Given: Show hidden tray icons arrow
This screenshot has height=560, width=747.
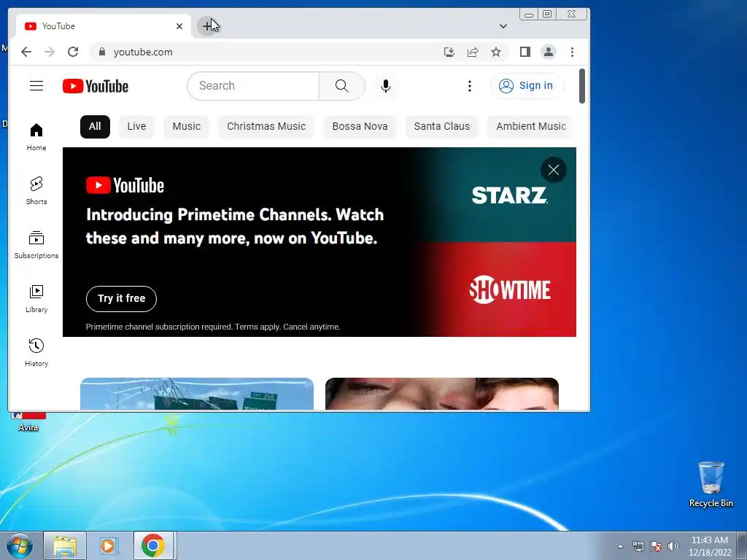Looking at the screenshot, I should (620, 546).
